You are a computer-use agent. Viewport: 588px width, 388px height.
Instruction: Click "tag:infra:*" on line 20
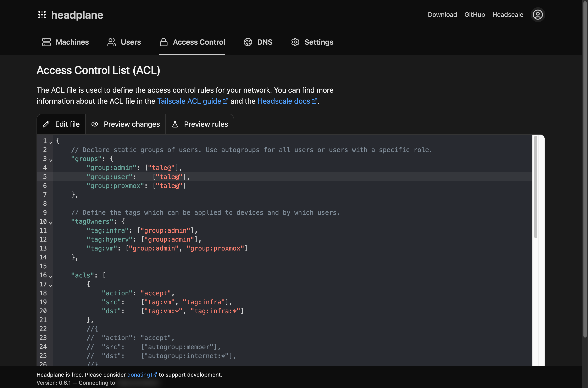pyautogui.click(x=215, y=311)
